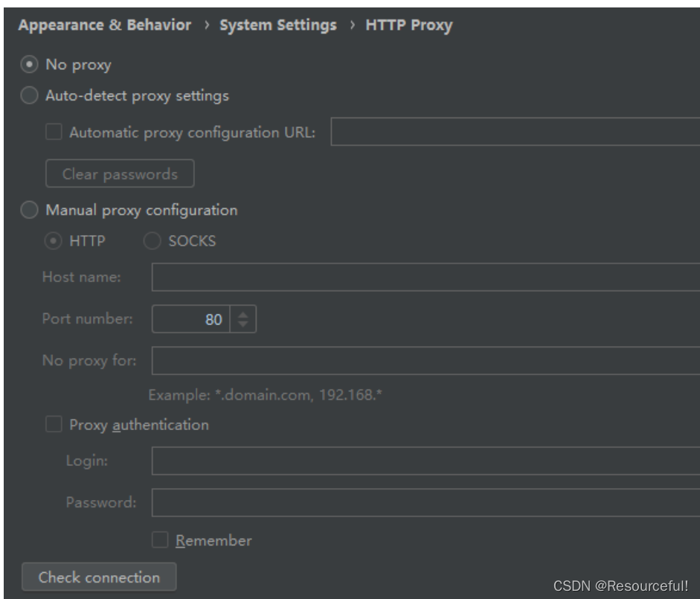
Task: Select the No proxy radio button
Action: (29, 64)
